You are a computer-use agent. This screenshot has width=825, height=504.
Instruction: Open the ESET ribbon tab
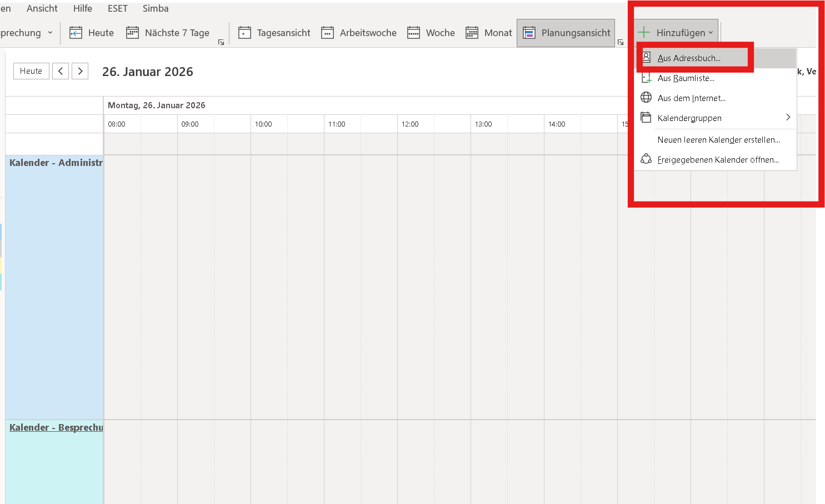[x=118, y=8]
